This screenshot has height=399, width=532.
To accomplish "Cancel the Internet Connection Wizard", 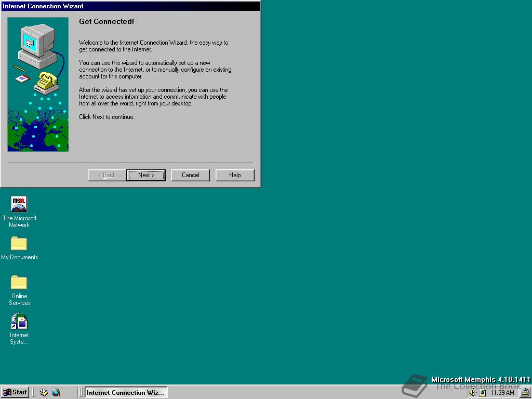I will tap(190, 175).
